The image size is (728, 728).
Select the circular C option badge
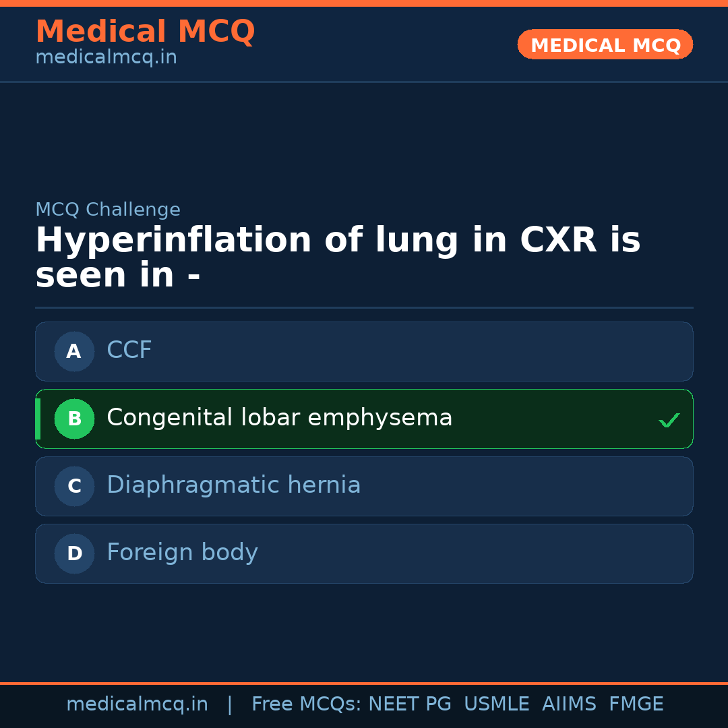click(x=74, y=486)
